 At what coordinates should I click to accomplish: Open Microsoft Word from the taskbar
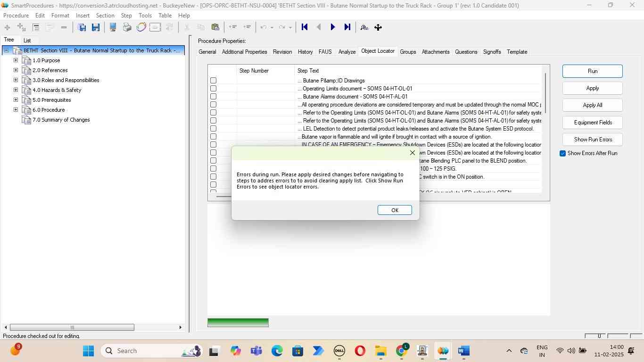463,351
